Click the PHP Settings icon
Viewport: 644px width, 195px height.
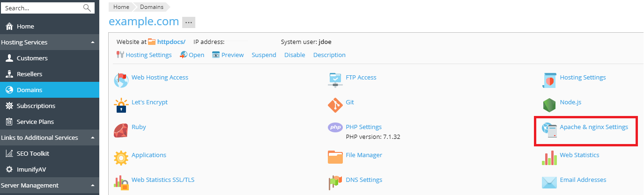click(x=335, y=127)
